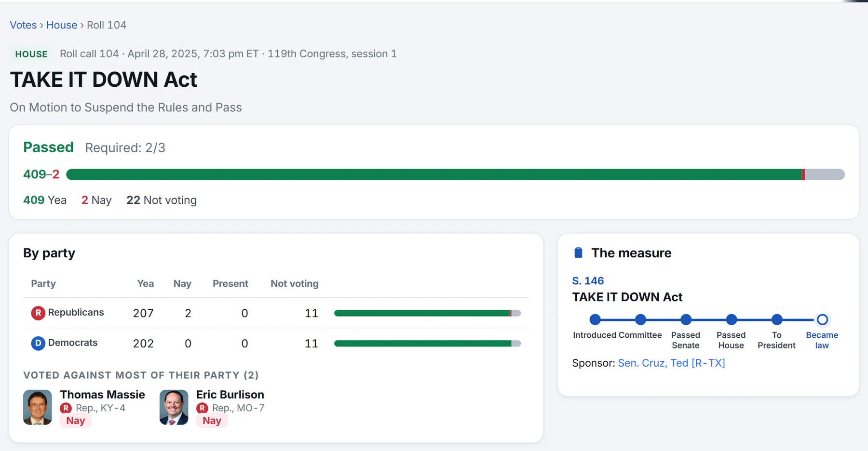Viewport: 868px width, 451px height.
Task: Click the Democrat D party badge in table
Action: click(x=38, y=343)
